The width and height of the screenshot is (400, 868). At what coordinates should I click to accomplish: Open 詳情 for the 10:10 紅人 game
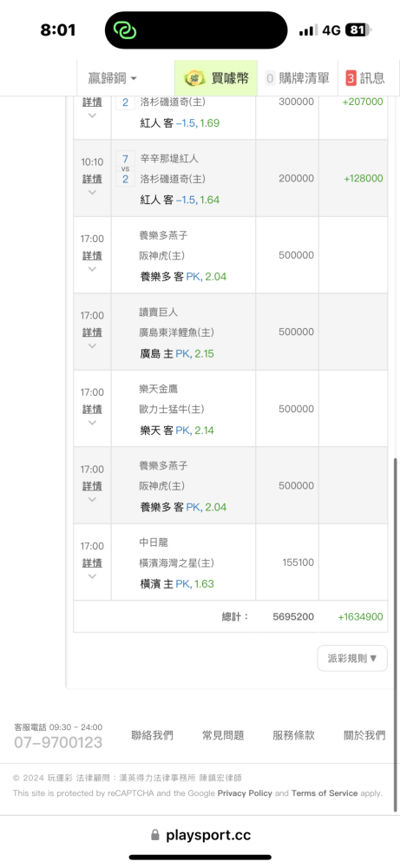92,179
